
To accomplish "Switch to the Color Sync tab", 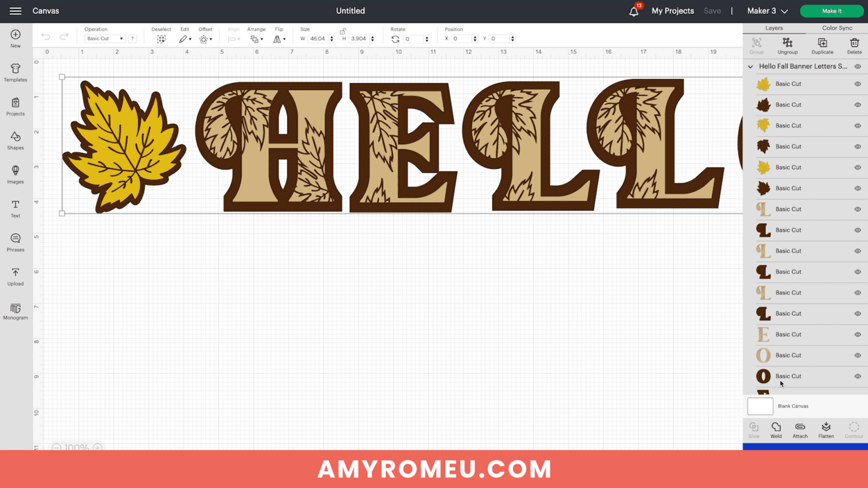I will coord(837,28).
